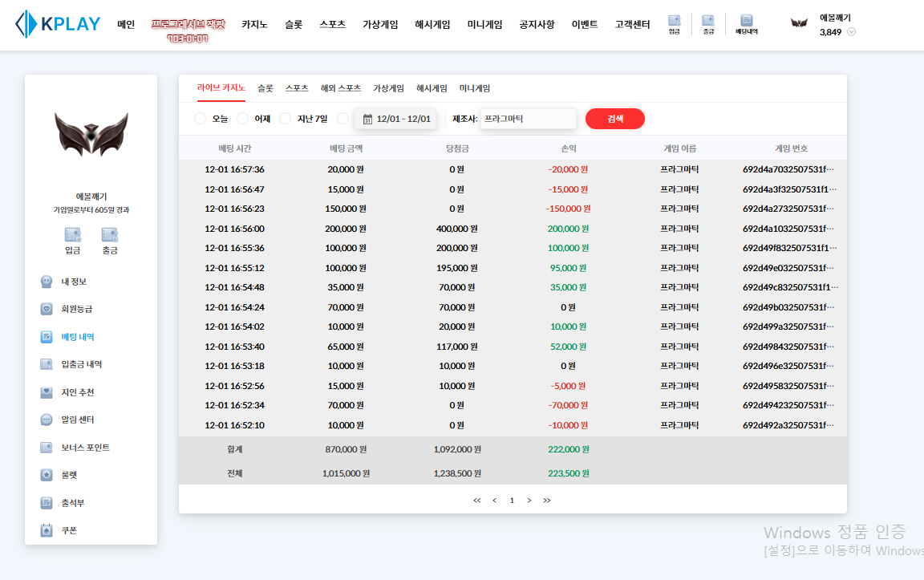
Task: Open the 12/01 - 12/01 date picker
Action: click(396, 119)
